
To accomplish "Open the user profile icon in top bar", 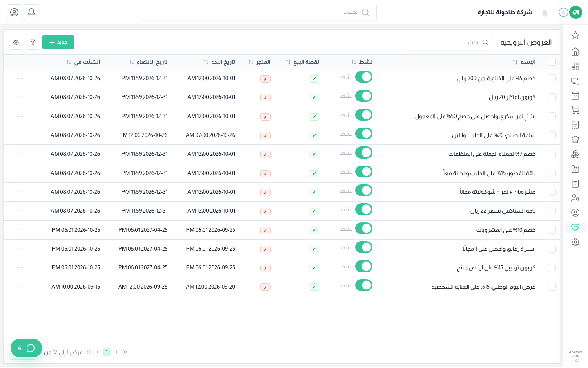I will 14,12.
